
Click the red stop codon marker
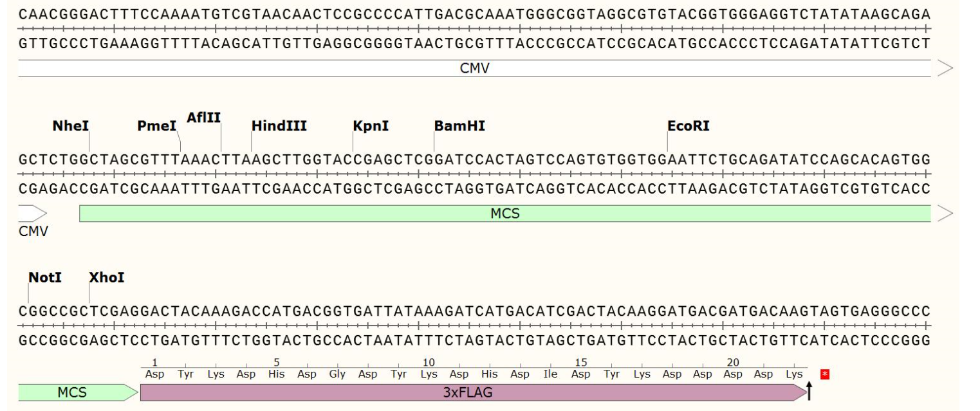(x=825, y=374)
